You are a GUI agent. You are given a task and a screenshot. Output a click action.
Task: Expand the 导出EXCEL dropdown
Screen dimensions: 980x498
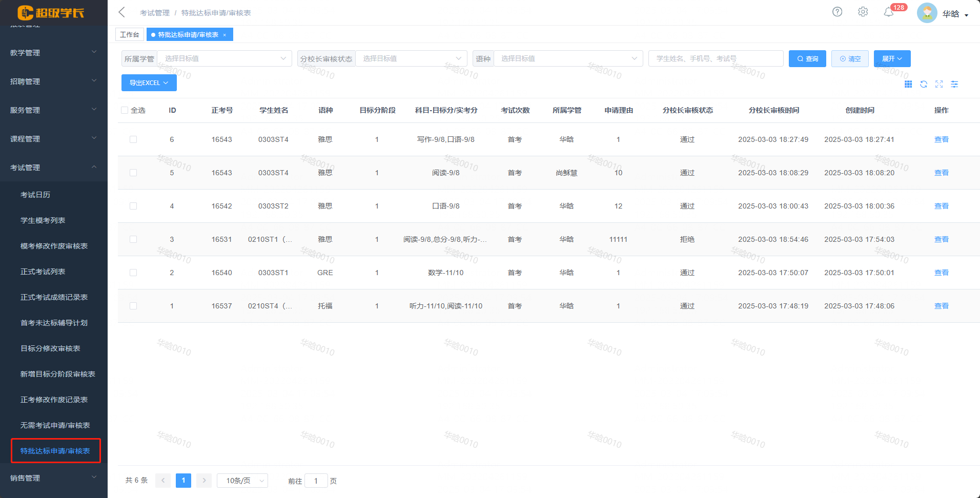[149, 82]
